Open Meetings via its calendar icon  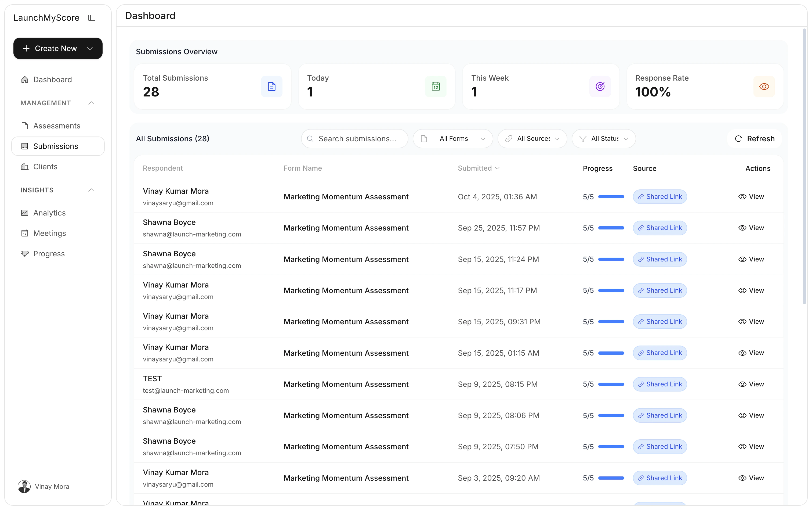point(24,233)
